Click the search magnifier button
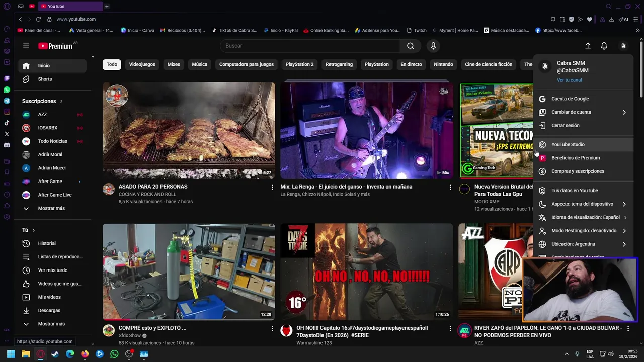644x362 pixels. point(411,46)
